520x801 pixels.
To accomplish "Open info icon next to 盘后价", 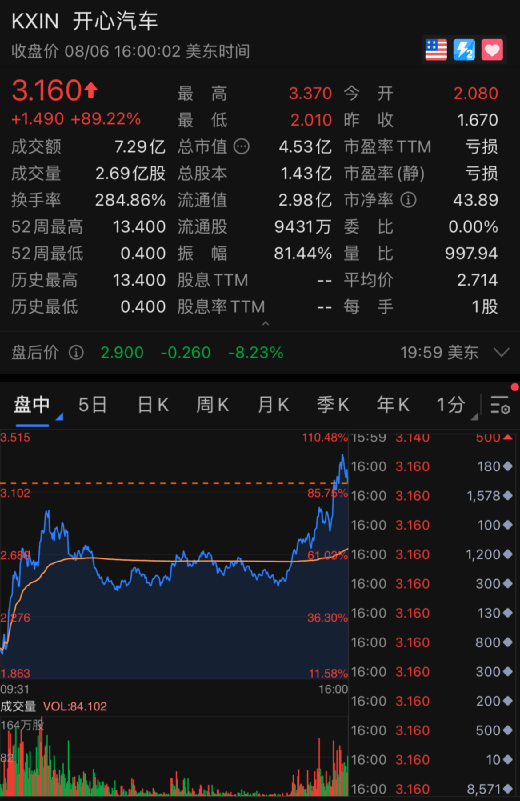I will point(76,352).
